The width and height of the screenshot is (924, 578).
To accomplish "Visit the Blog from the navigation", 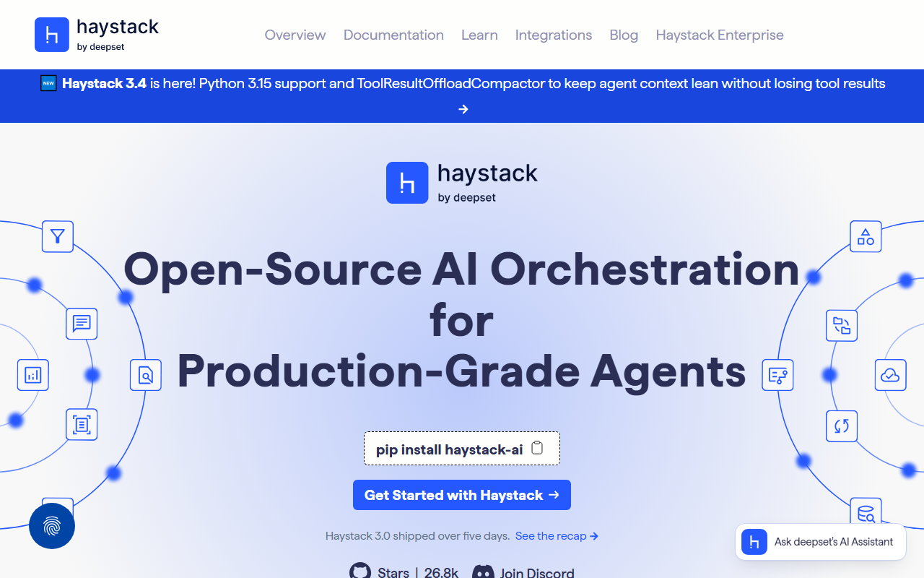I will (x=624, y=35).
